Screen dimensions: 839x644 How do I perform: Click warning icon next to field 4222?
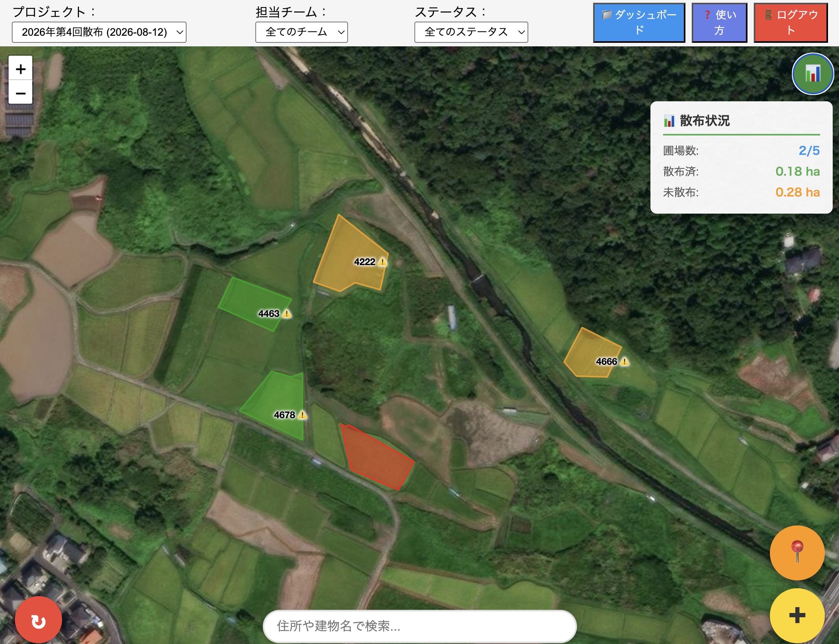tap(382, 262)
